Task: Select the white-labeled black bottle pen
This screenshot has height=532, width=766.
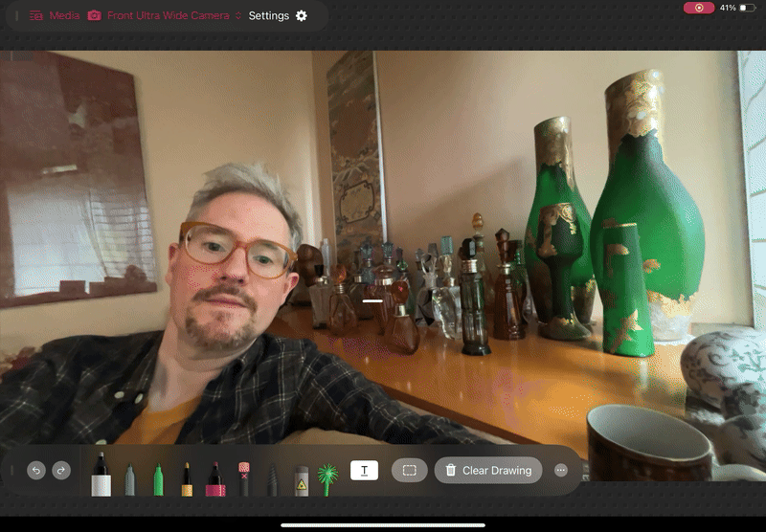Action: [101, 474]
